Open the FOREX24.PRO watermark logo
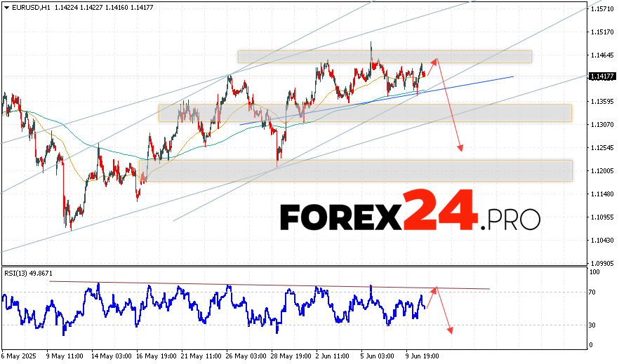The image size is (619, 364). click(x=410, y=211)
